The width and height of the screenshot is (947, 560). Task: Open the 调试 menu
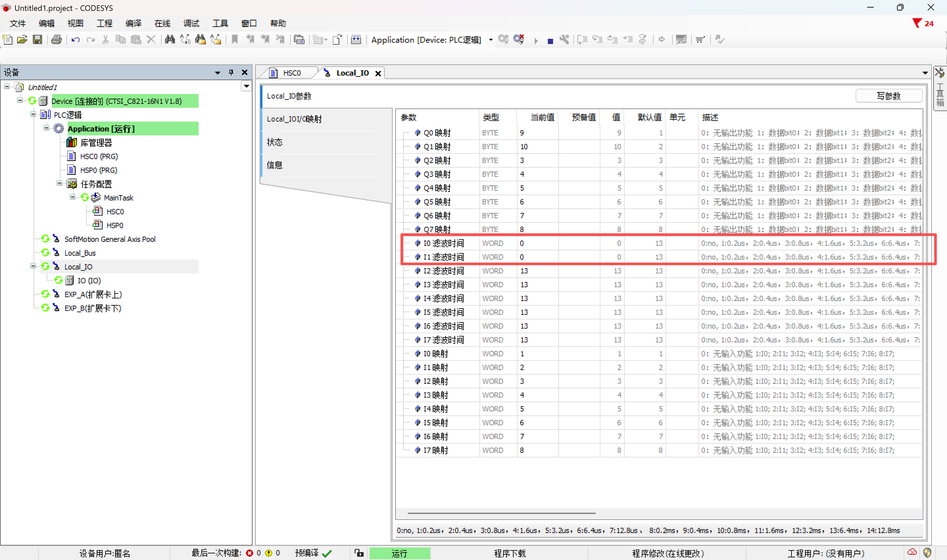click(x=191, y=23)
